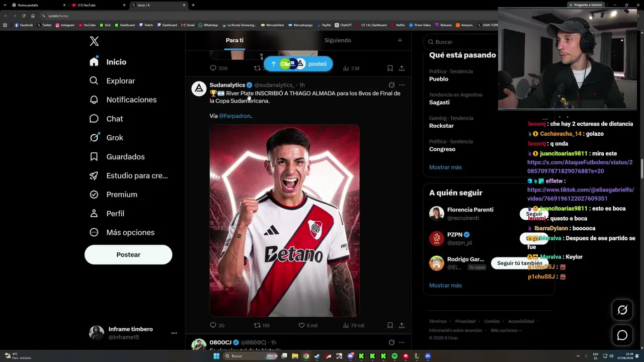Open the Sudanalytics profile avatar
Image resolution: width=644 pixels, height=362 pixels.
[x=199, y=88]
